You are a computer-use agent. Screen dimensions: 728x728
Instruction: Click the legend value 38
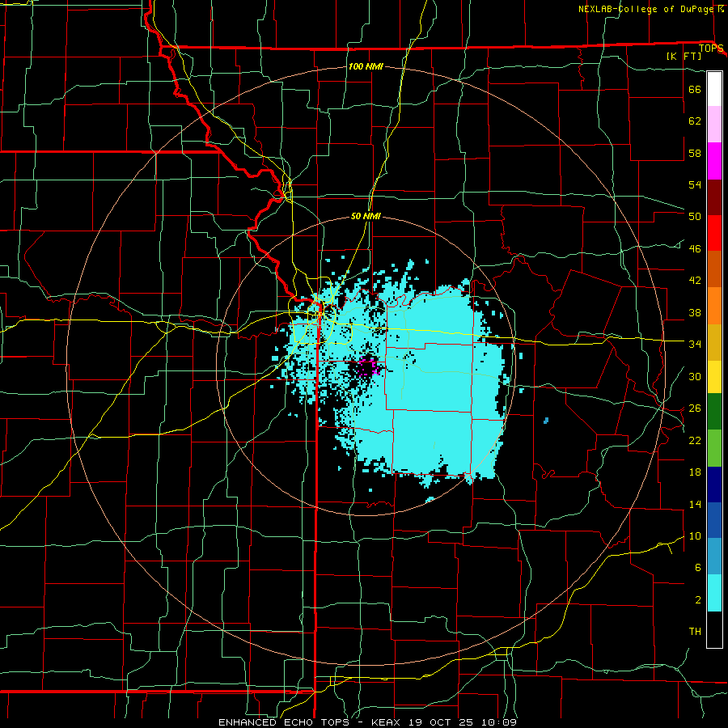695,312
